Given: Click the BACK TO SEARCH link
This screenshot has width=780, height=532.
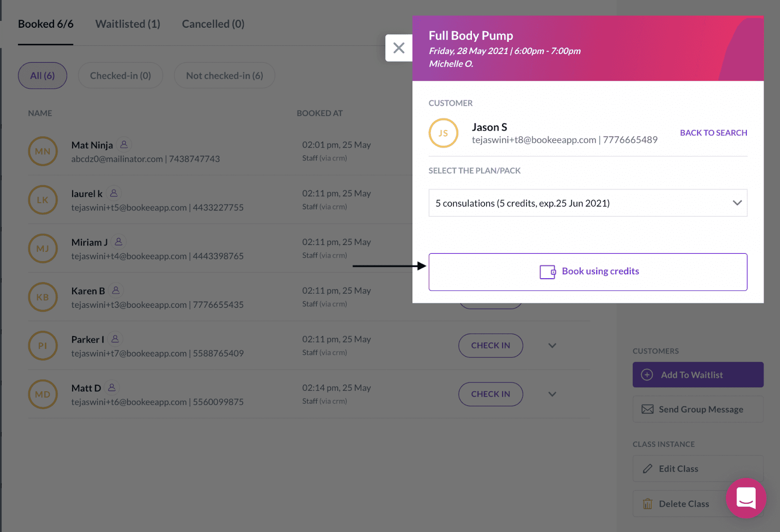Looking at the screenshot, I should (x=713, y=133).
